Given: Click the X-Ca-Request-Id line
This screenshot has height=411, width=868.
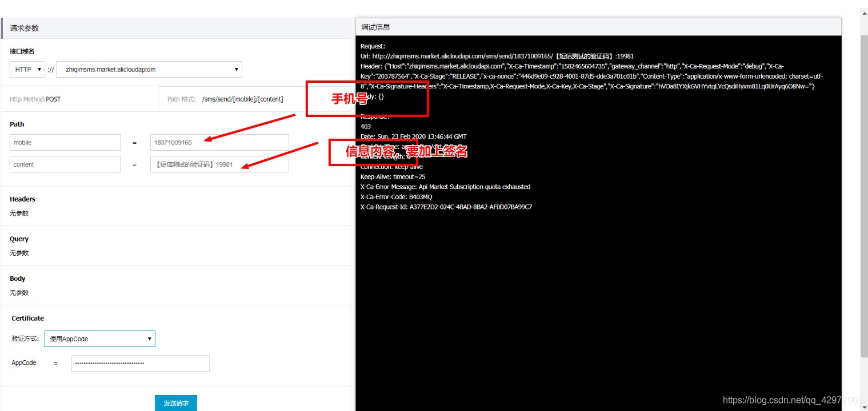Looking at the screenshot, I should pos(446,207).
